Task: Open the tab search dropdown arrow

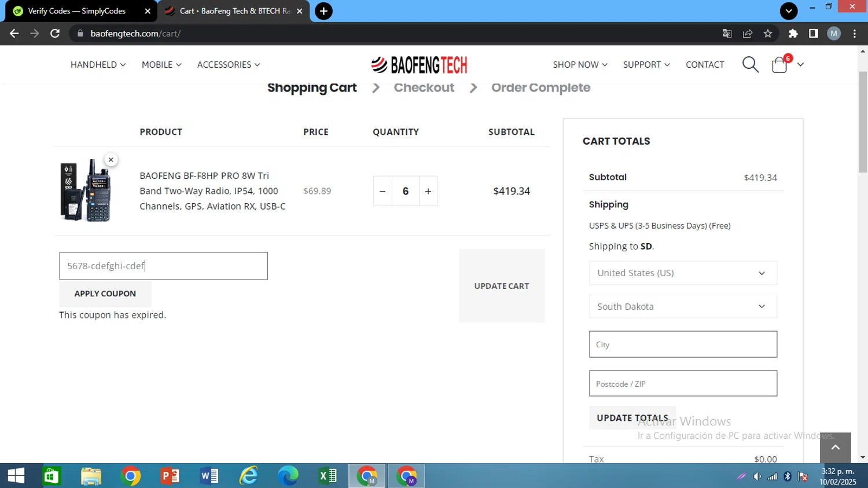Action: 789,11
